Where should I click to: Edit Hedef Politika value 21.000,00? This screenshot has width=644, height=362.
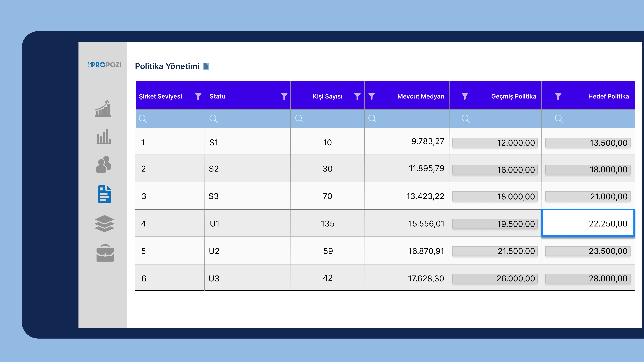588,196
